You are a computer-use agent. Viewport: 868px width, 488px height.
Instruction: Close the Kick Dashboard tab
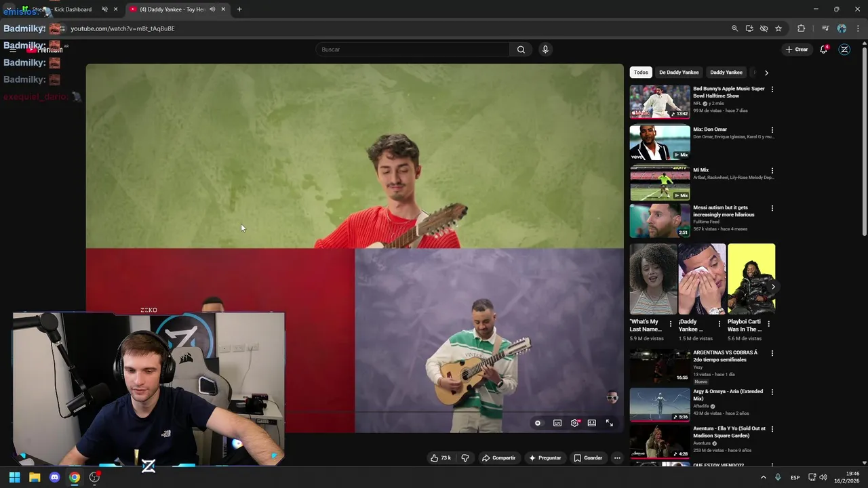pos(115,9)
